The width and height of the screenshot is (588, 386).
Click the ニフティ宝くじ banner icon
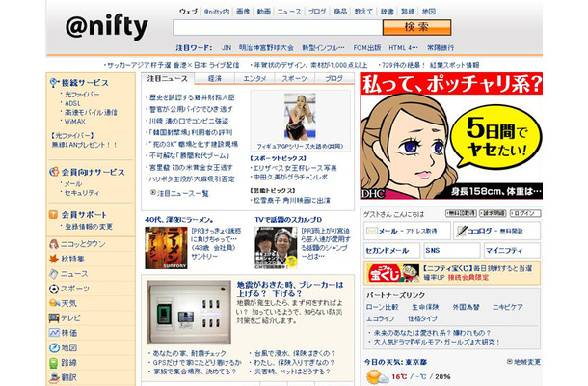[392, 273]
